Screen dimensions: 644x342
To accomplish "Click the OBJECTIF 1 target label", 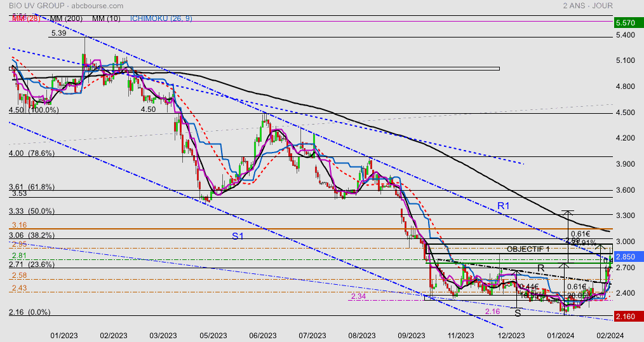I will point(528,249).
